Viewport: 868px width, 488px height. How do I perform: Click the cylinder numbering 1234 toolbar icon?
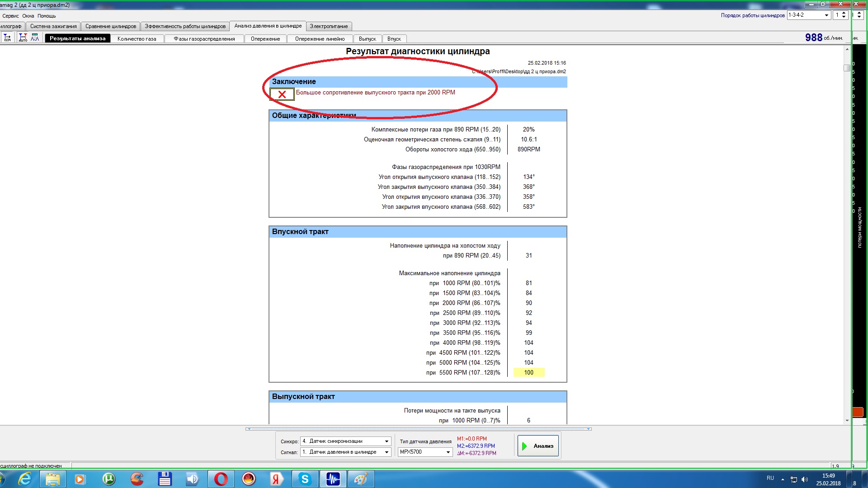click(x=7, y=38)
